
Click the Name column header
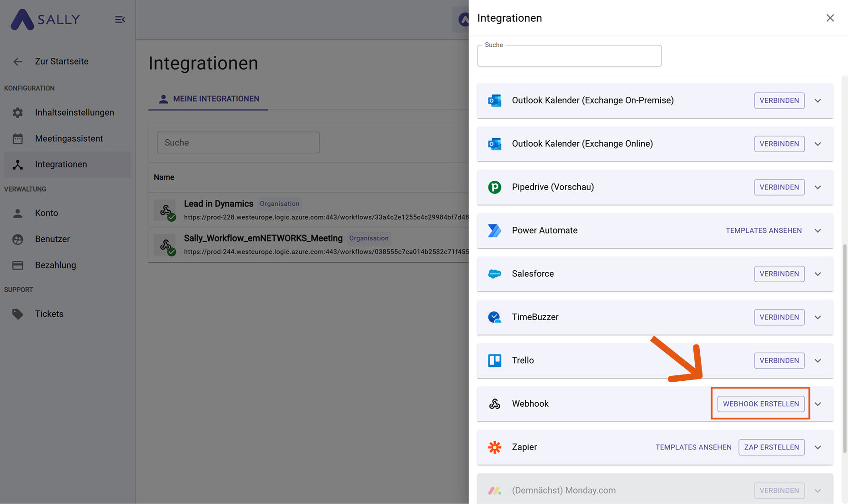(164, 177)
